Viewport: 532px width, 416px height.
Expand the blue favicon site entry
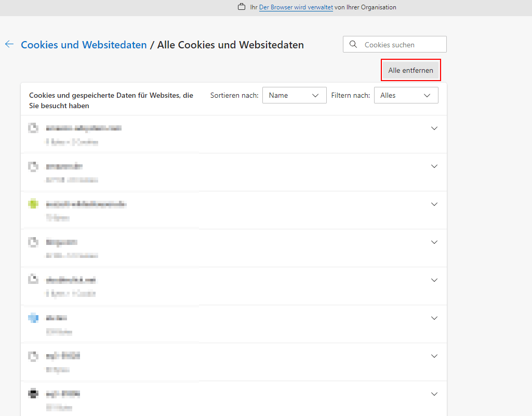434,318
